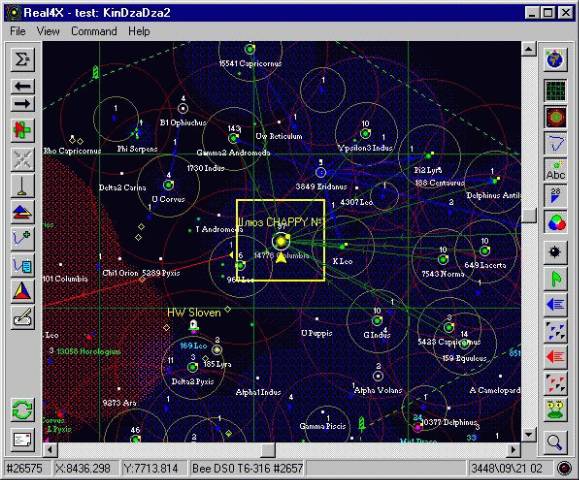Click the vertical scrollbar down arrow
The height and width of the screenshot is (480, 579).
tap(529, 434)
